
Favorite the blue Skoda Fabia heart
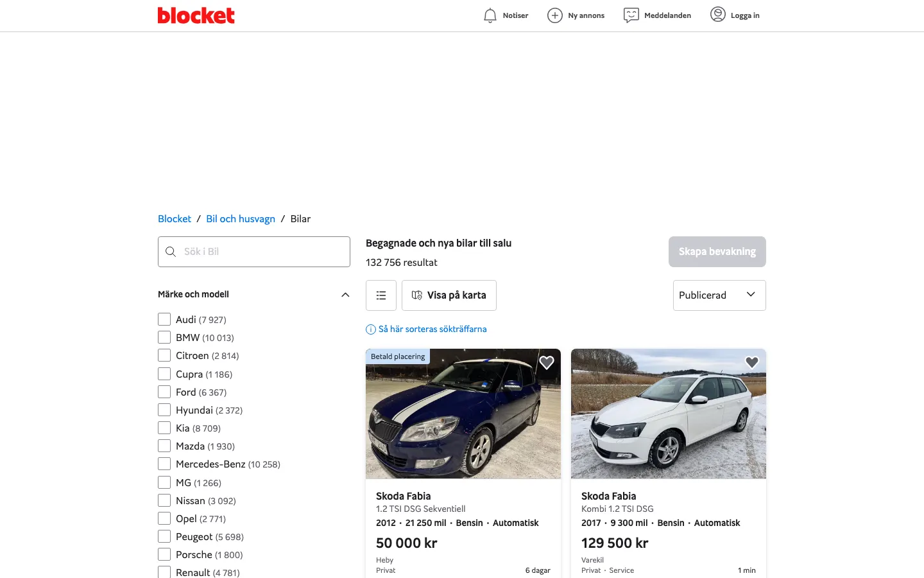(x=547, y=363)
